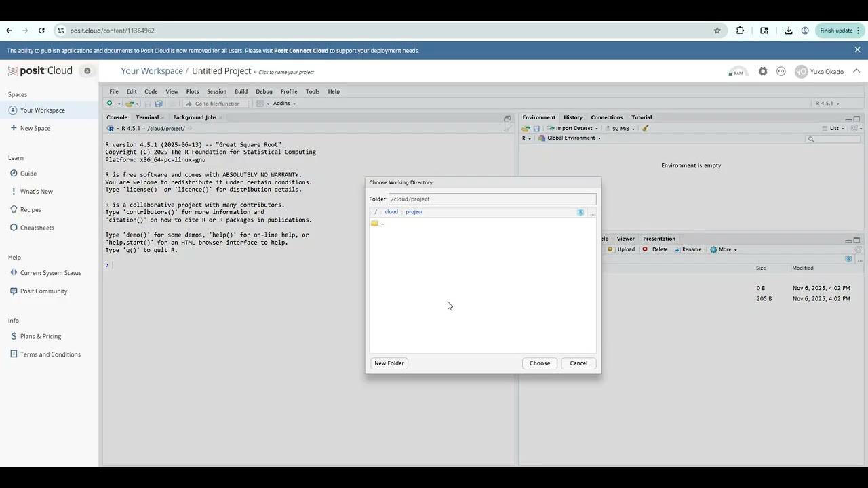
Task: Cancel the Choose Working Directory dialog
Action: [x=578, y=363]
